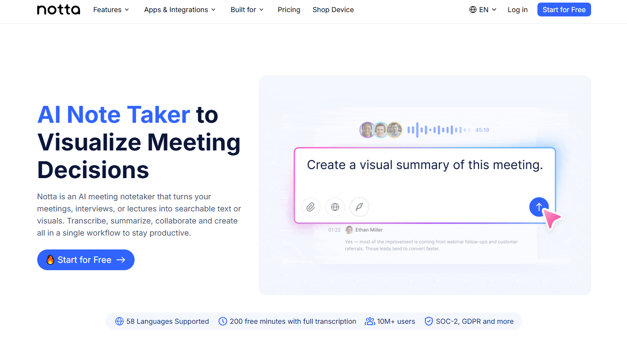
Task: Open the Apps & Integrations dropdown
Action: pyautogui.click(x=180, y=10)
